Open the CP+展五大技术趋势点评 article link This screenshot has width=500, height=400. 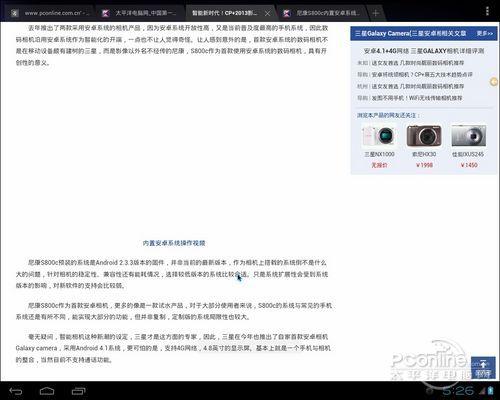[422, 75]
